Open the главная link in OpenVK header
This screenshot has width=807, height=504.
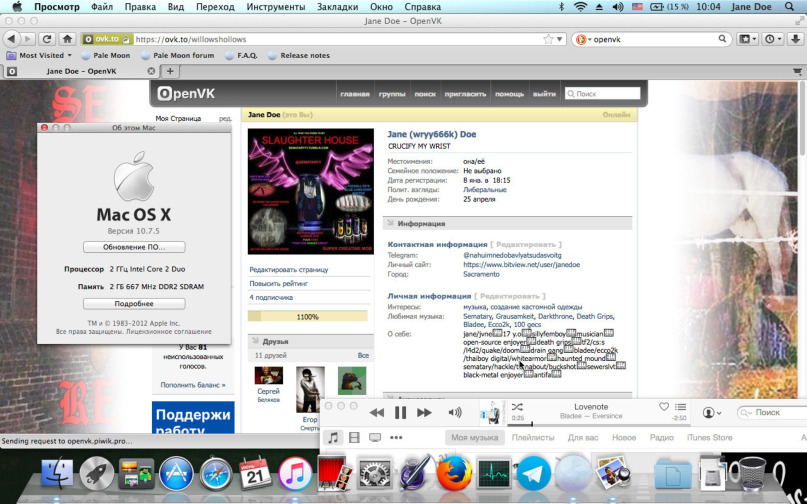355,94
